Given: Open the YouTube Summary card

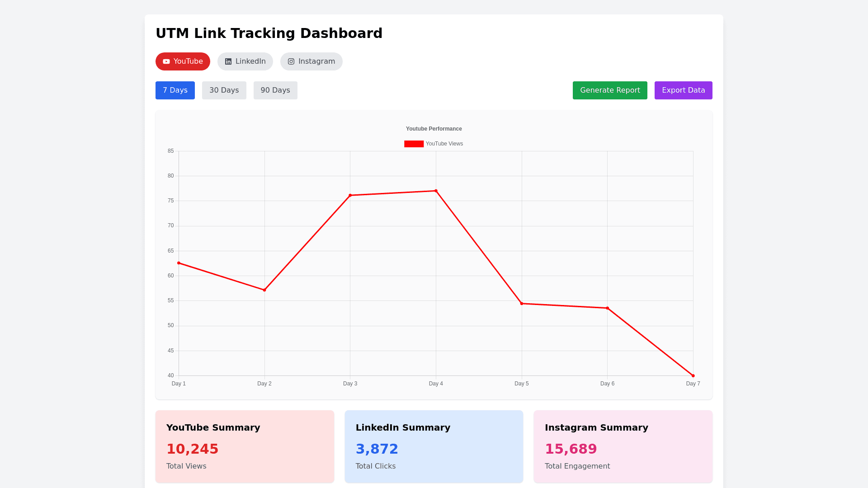Looking at the screenshot, I should click(x=245, y=446).
